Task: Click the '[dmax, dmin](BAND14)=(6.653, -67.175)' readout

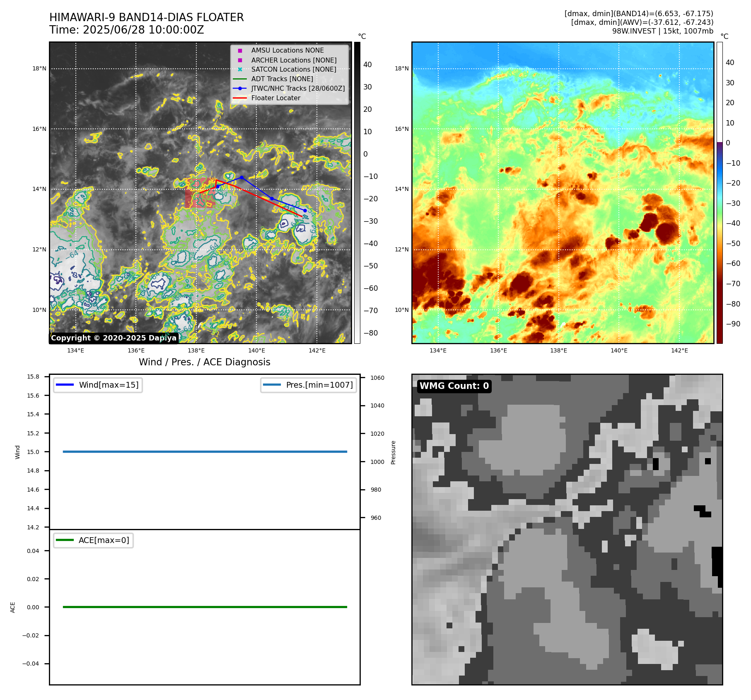Action: [x=639, y=14]
